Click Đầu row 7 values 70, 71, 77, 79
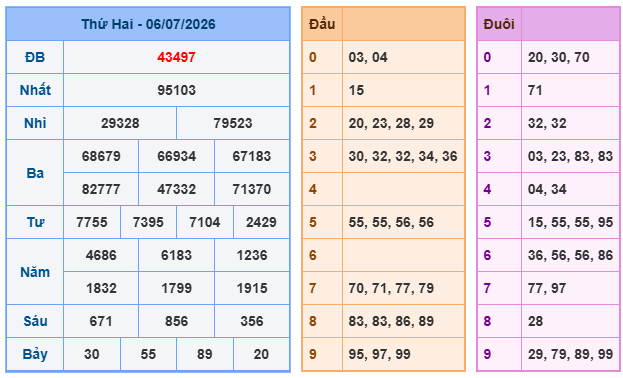Image resolution: width=623 pixels, height=378 pixels. tap(391, 288)
